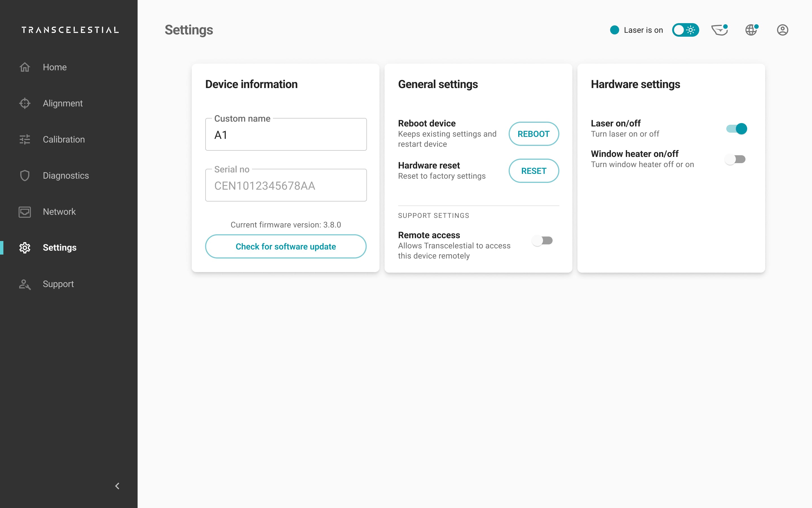Image resolution: width=812 pixels, height=508 pixels.
Task: Click the Laser is on label
Action: click(643, 30)
